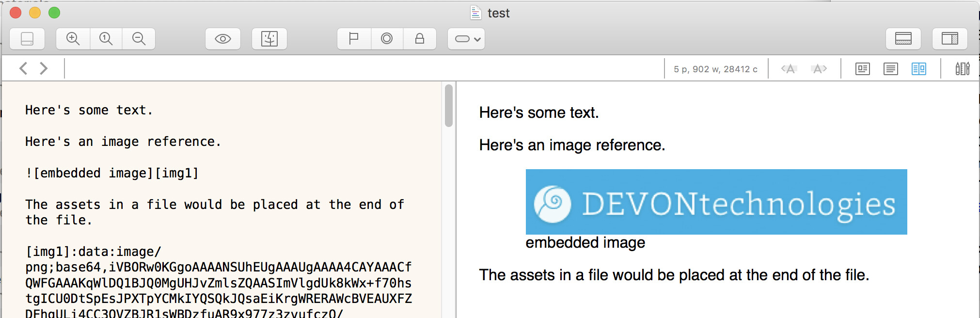Click 'embedded image' caption in preview

point(585,242)
